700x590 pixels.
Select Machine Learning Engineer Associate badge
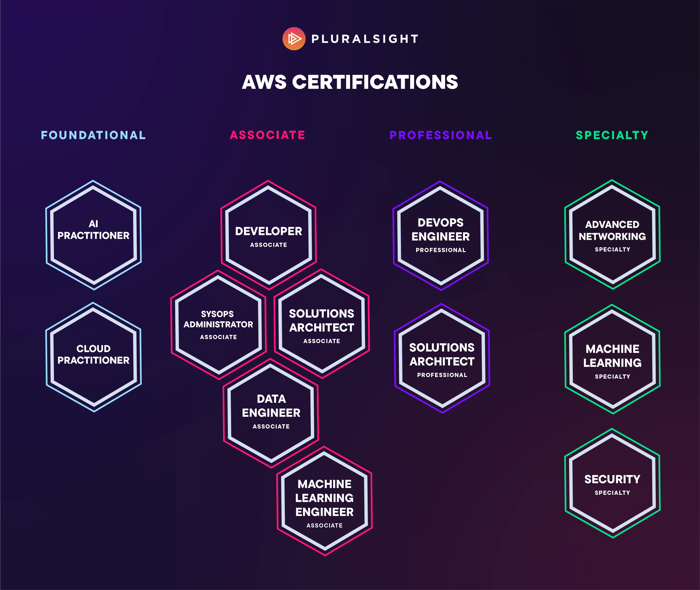(325, 501)
